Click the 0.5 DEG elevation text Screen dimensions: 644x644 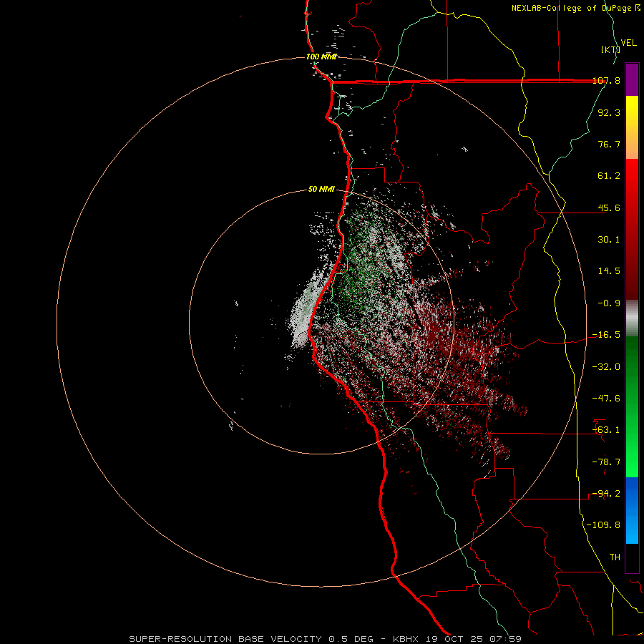351,639
